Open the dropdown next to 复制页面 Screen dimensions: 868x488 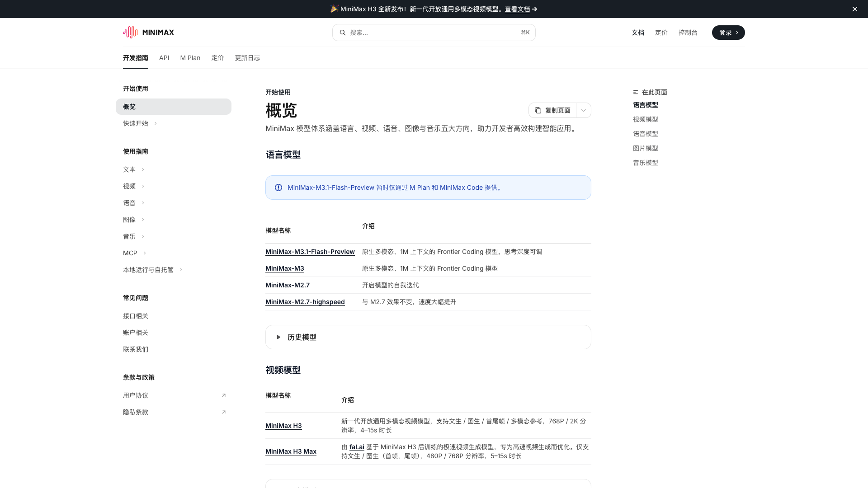tap(584, 110)
